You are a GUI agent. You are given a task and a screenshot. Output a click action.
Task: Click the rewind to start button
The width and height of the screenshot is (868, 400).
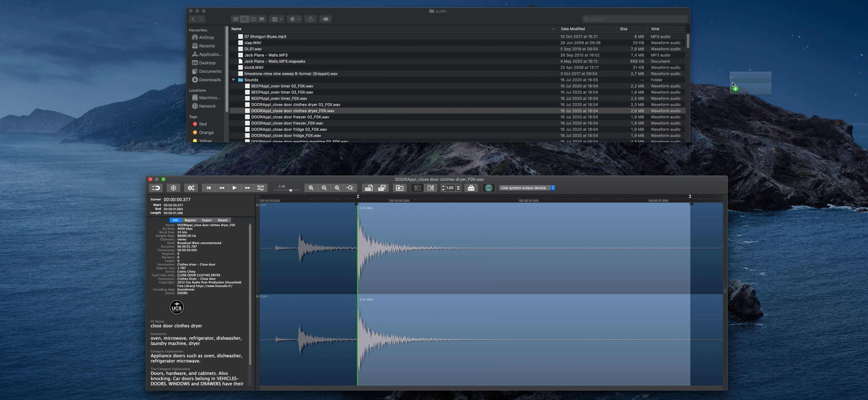208,188
